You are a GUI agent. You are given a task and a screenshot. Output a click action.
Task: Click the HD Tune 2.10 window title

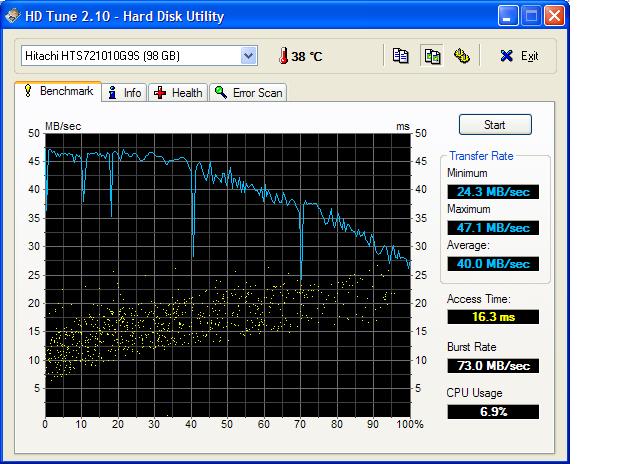click(x=124, y=16)
